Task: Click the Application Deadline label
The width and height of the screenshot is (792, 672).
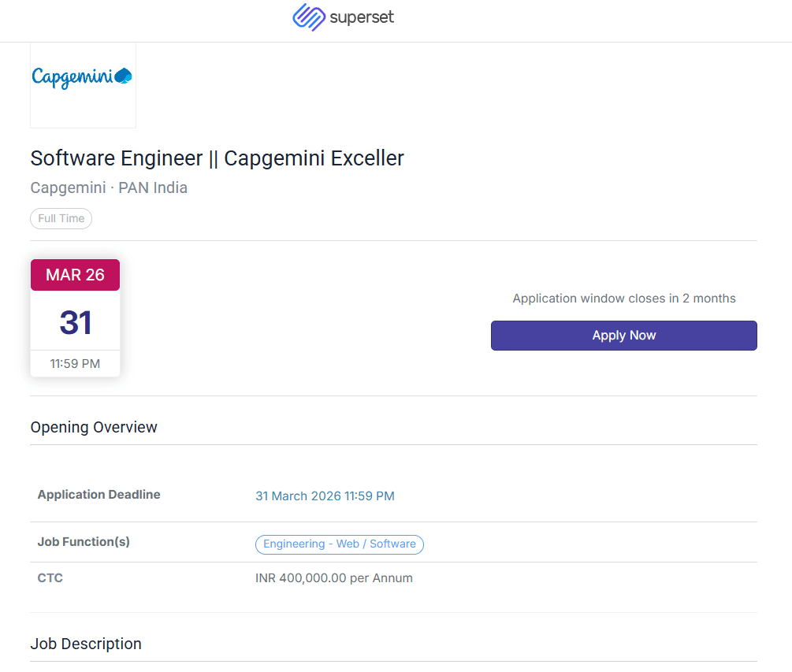Action: click(99, 495)
